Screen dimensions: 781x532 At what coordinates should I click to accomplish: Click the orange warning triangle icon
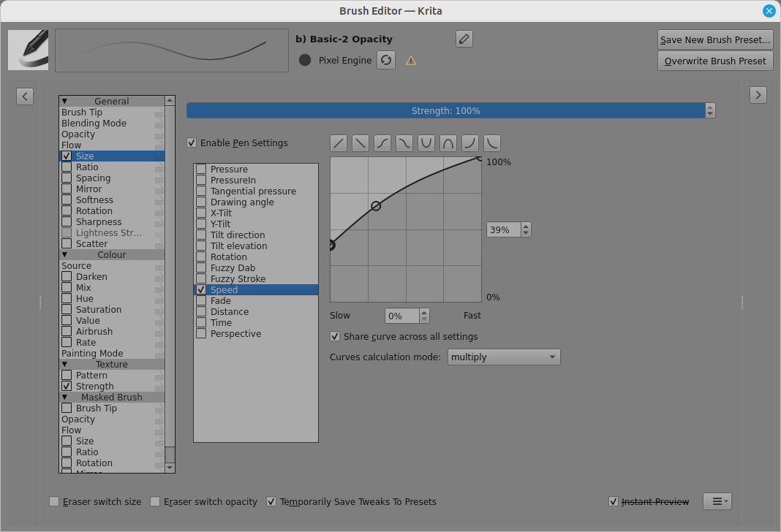pyautogui.click(x=411, y=61)
